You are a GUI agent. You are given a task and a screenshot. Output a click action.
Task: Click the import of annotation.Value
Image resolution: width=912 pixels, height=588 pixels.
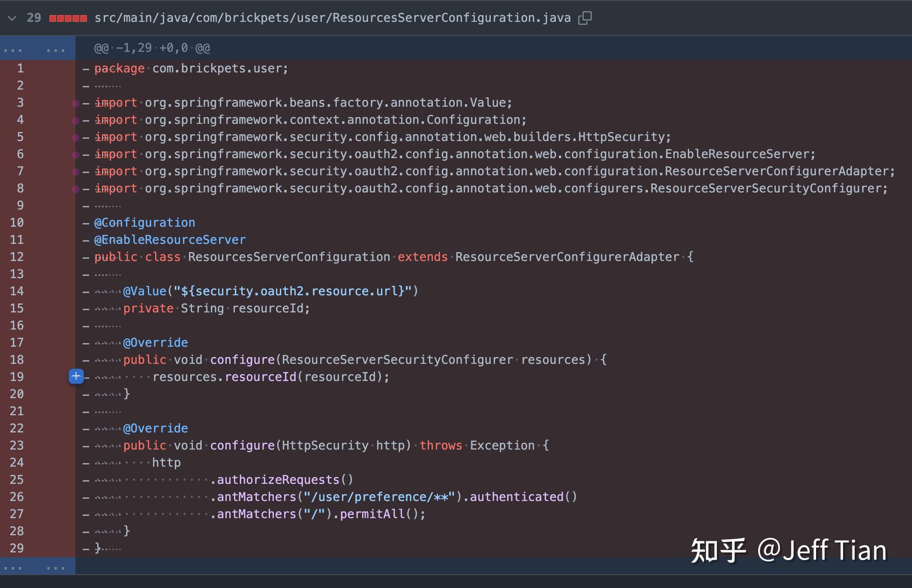coord(303,103)
